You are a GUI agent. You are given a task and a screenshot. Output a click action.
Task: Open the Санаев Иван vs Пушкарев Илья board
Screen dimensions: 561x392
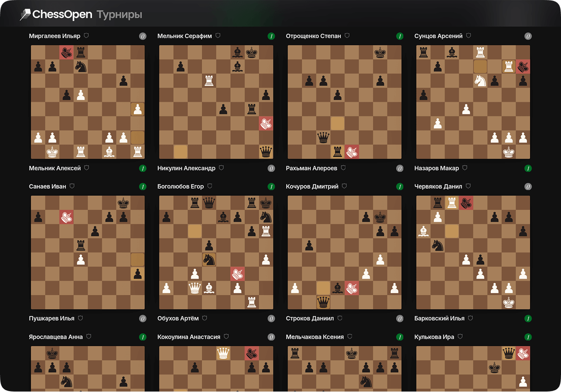[88, 252]
